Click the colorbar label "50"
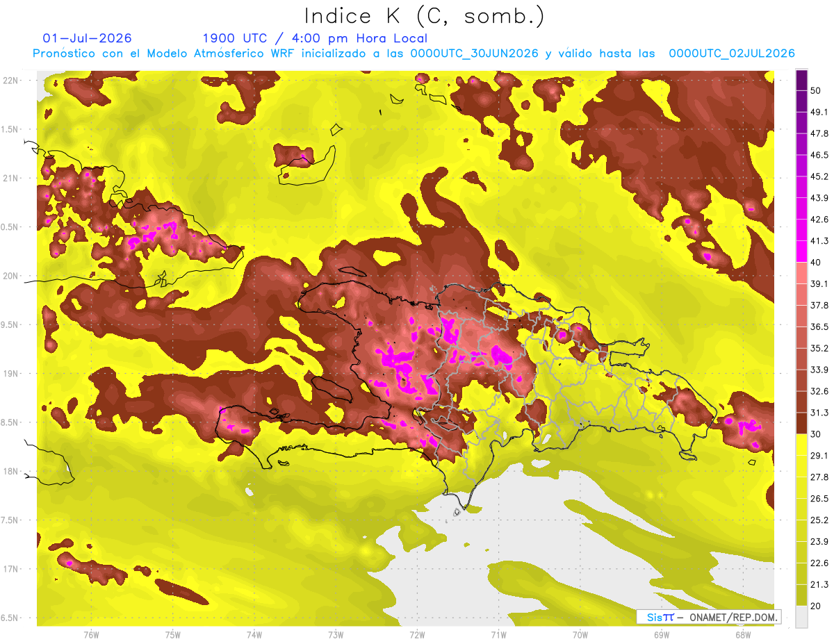This screenshot has width=834, height=644. coord(816,90)
